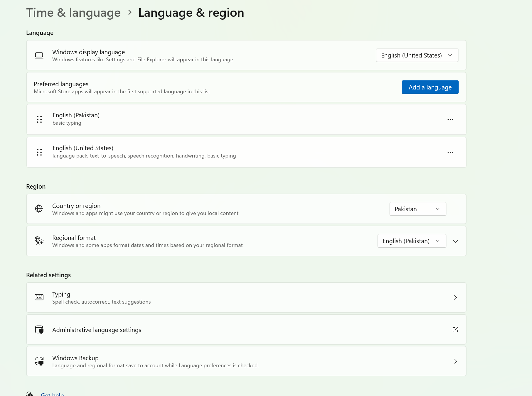Open Windows Backup chevron

tap(456, 361)
